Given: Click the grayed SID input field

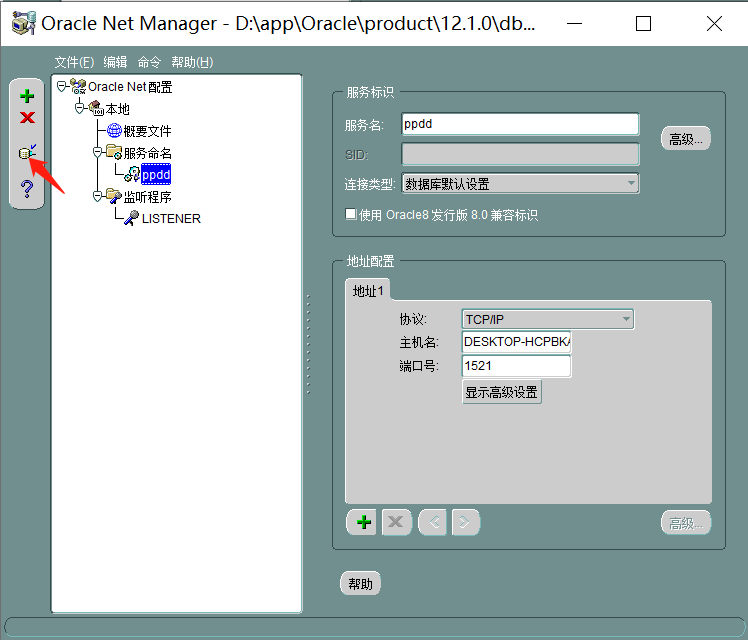Looking at the screenshot, I should (520, 154).
